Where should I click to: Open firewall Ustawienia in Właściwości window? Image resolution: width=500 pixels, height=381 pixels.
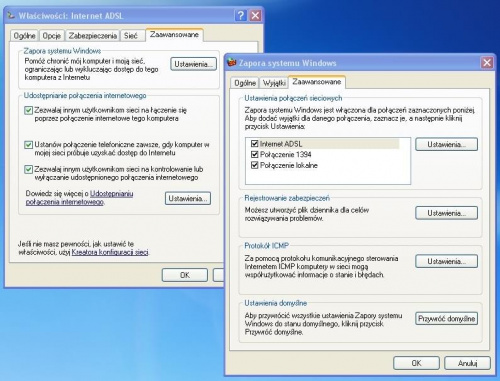193,64
